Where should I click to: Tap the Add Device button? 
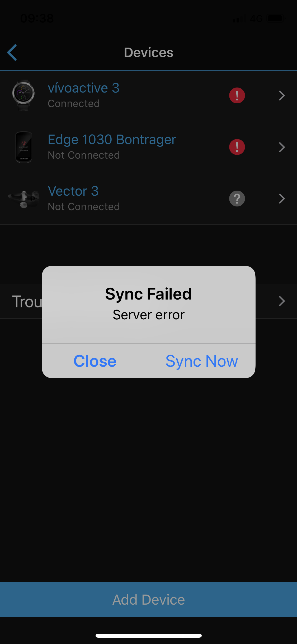click(148, 599)
